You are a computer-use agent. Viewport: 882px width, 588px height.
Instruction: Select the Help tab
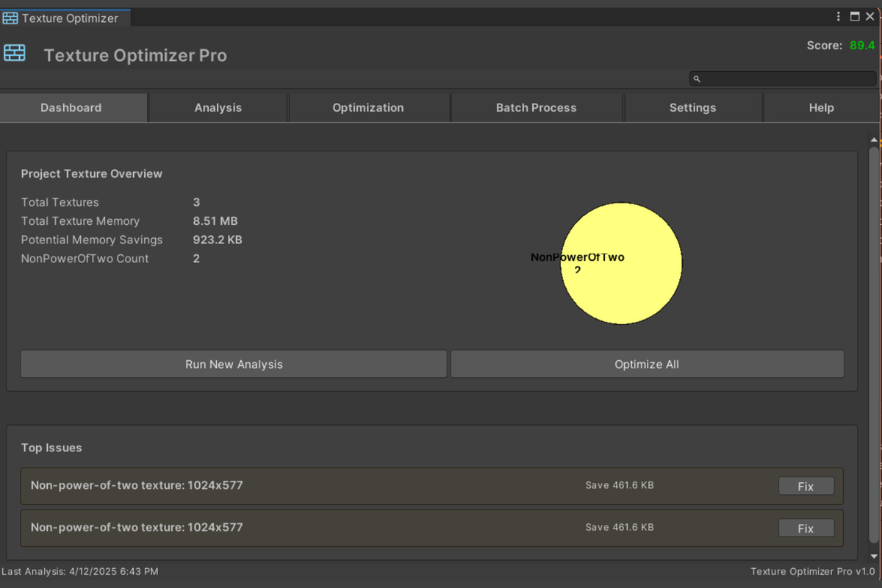click(821, 107)
